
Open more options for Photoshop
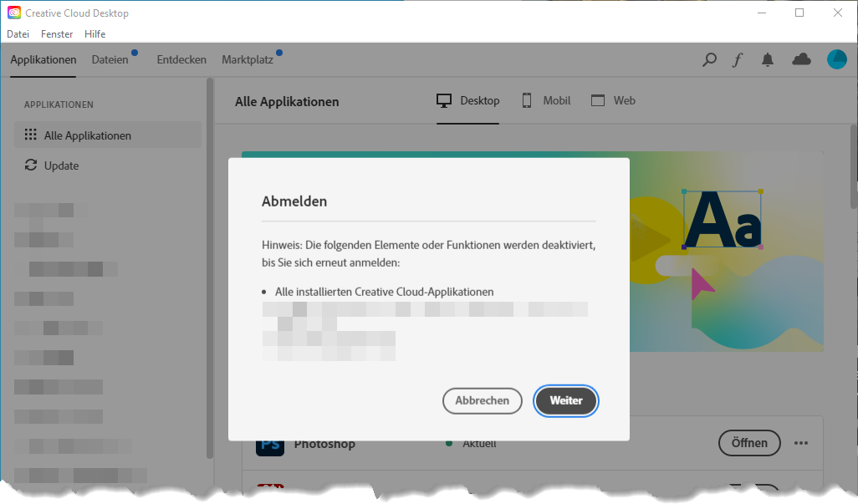coord(801,443)
